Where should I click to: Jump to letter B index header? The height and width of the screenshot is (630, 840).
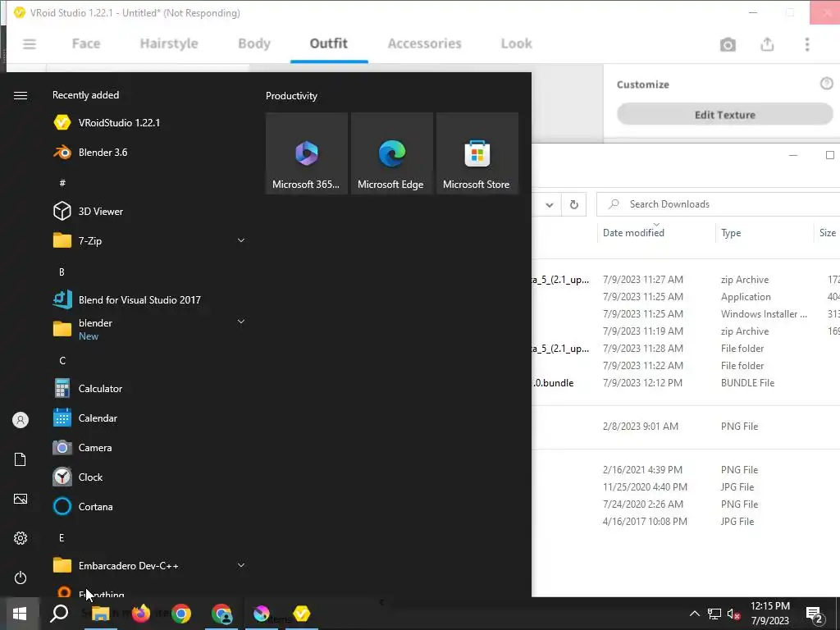coord(62,272)
